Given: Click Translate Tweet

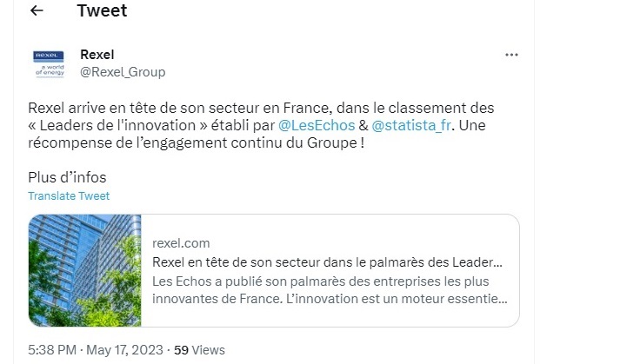Looking at the screenshot, I should pyautogui.click(x=69, y=196).
